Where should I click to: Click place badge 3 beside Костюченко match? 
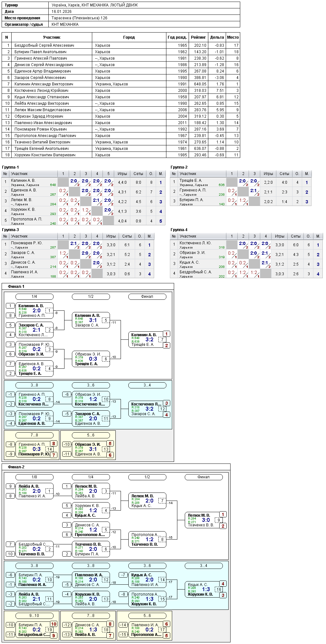point(166,403)
